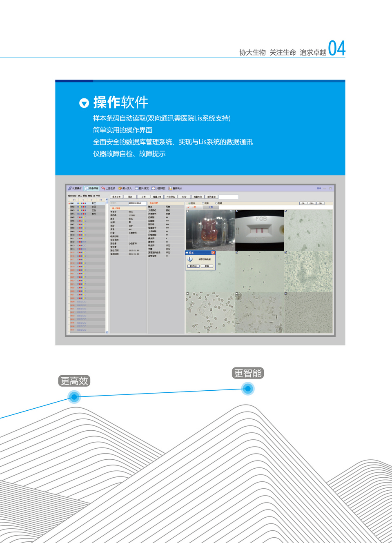The width and height of the screenshot is (392, 543).
Task: Go to next record with > arrow
Action: (92, 200)
